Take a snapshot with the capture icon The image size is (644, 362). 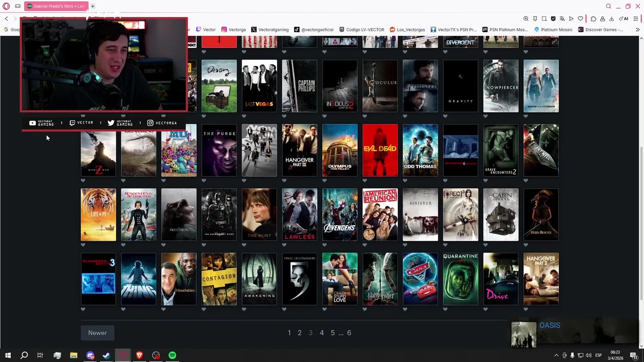pyautogui.click(x=544, y=19)
